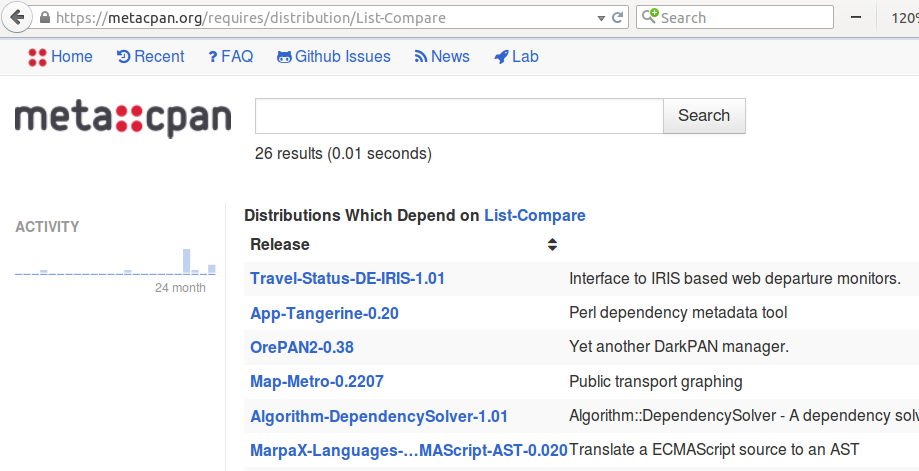Open the URL history dropdown arrow

(x=600, y=18)
